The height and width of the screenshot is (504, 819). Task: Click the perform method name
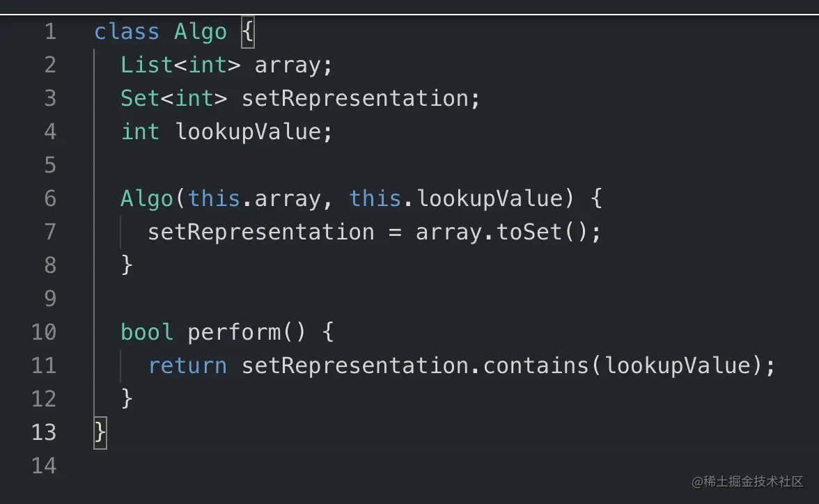click(234, 332)
